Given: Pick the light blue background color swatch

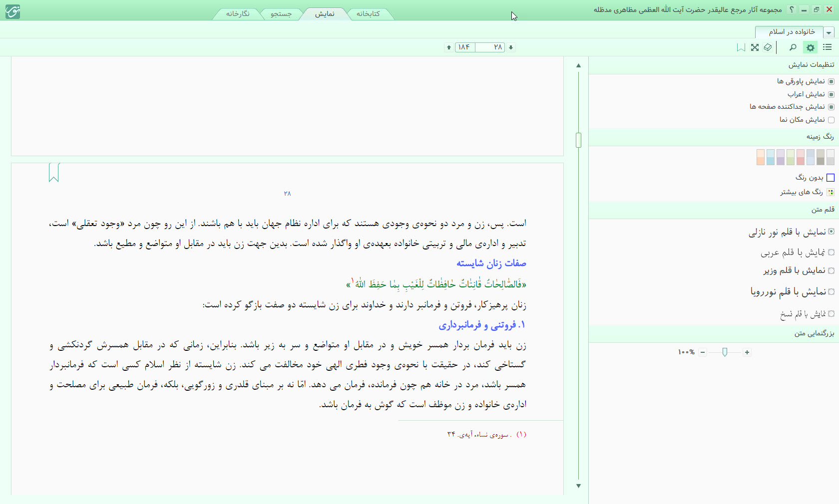Looking at the screenshot, I should click(x=771, y=157).
